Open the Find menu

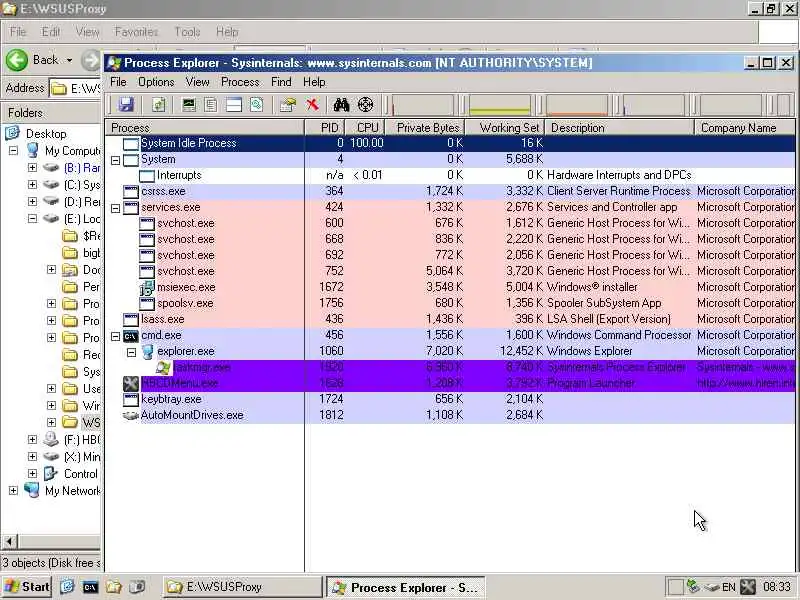pos(281,82)
